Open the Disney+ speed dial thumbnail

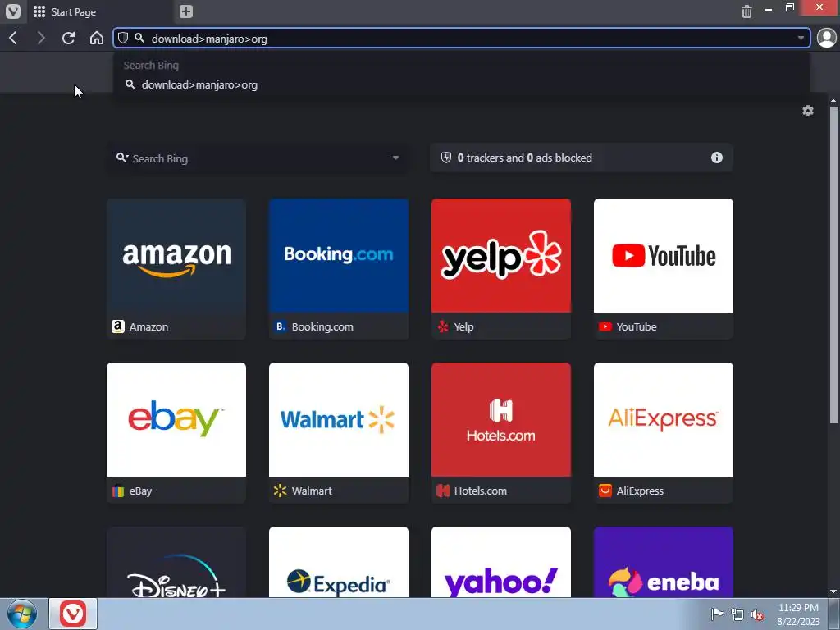176,562
